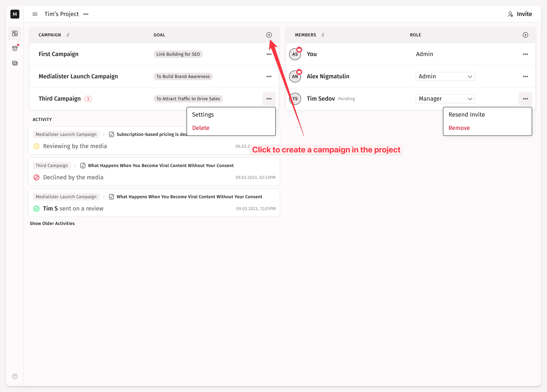Open the dashboard grid icon in sidebar
This screenshot has width=547, height=392.
click(x=15, y=33)
